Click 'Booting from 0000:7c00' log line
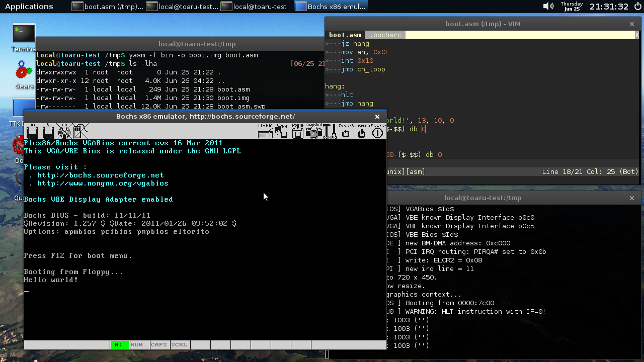The image size is (644, 362). [x=450, y=303]
